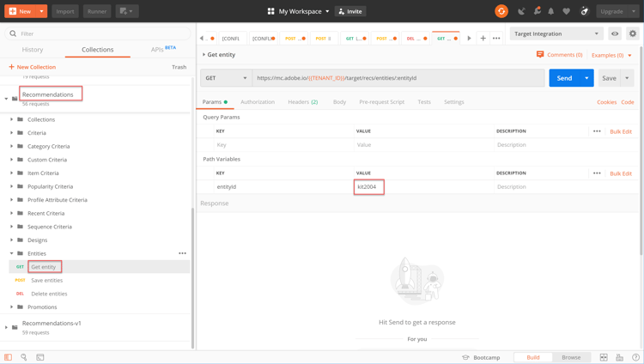Click Bulk Edit for Query Params
Viewport: 644px width, 364px height.
pyautogui.click(x=621, y=131)
